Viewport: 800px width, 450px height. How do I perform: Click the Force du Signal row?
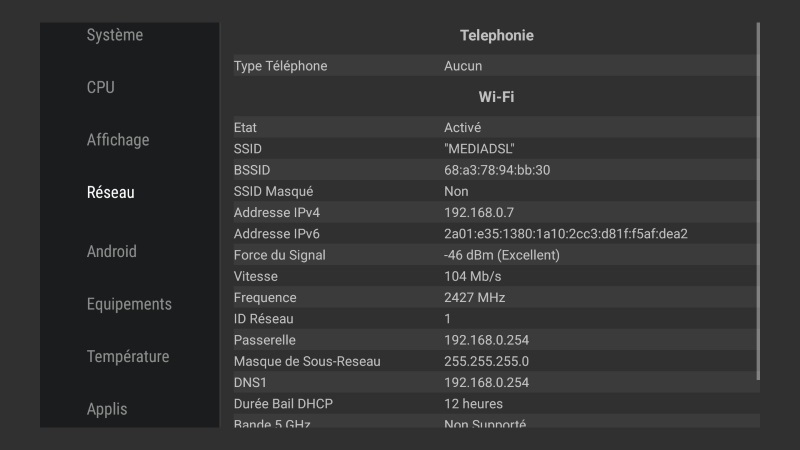495,255
